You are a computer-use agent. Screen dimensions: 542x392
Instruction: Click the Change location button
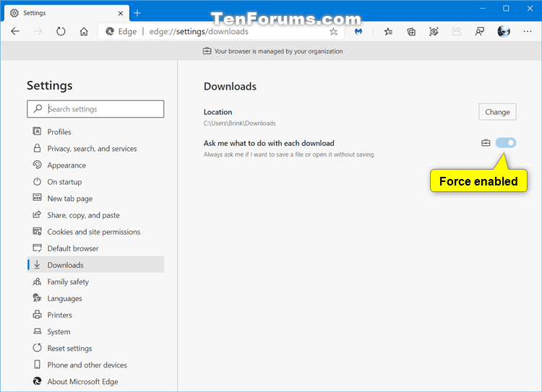(x=497, y=112)
